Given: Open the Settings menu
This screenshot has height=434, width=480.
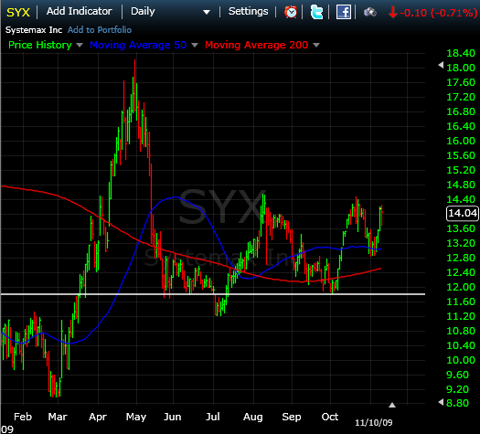Looking at the screenshot, I should pos(248,12).
